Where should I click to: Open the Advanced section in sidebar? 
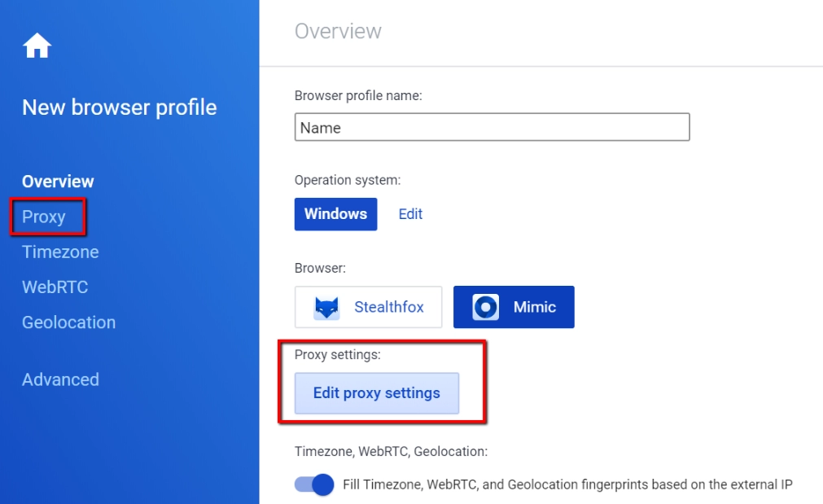click(60, 379)
